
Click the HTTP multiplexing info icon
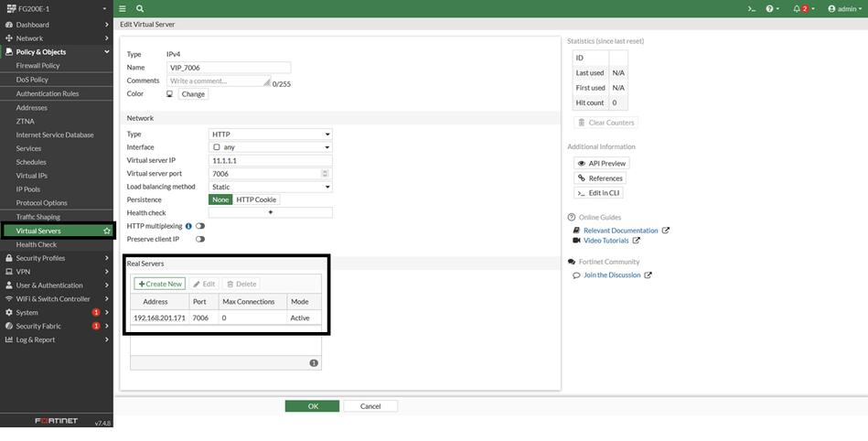188,226
